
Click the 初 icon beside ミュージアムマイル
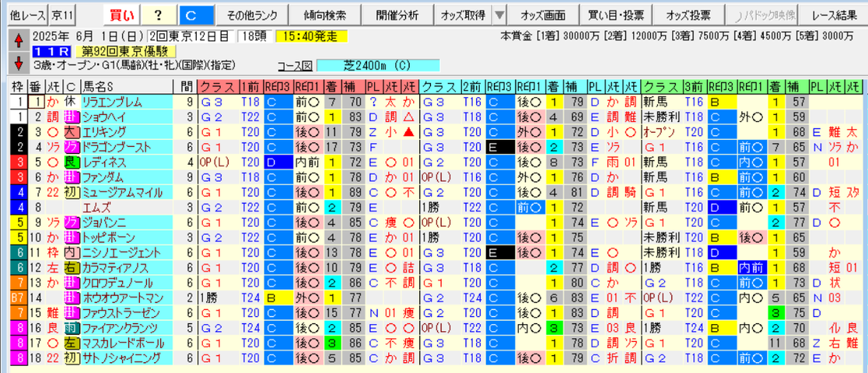[x=71, y=193]
